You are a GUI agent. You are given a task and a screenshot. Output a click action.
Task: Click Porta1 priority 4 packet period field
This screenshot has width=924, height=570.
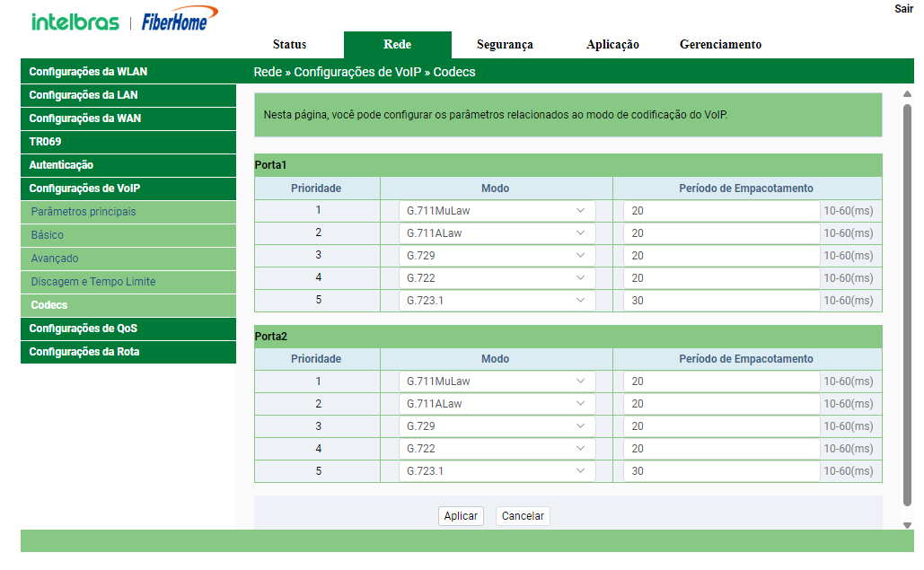721,278
